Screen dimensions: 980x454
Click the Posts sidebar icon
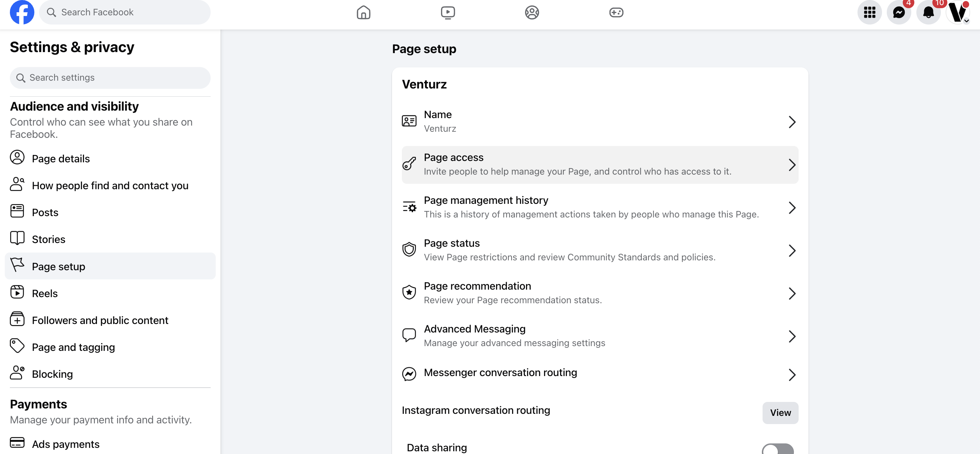[x=17, y=211]
